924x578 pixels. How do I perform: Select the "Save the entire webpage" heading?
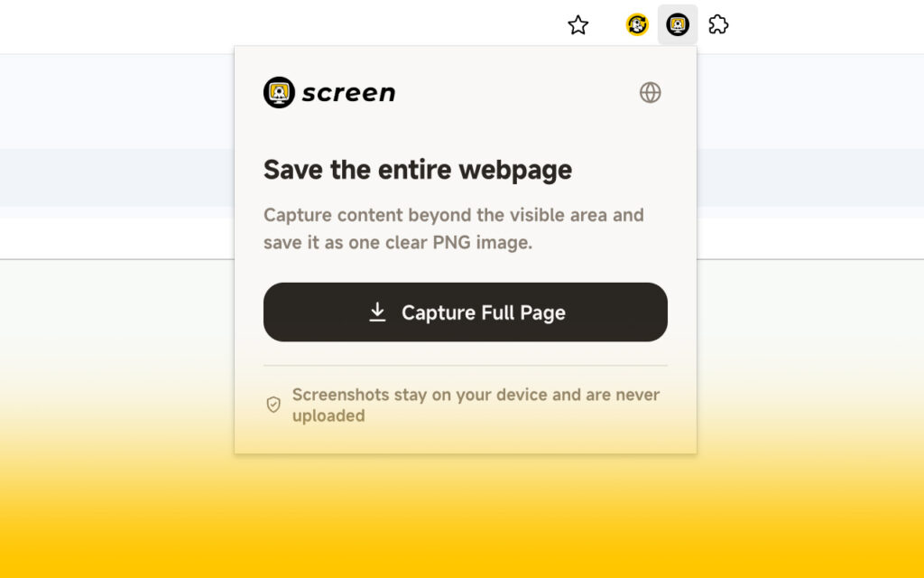pos(418,170)
